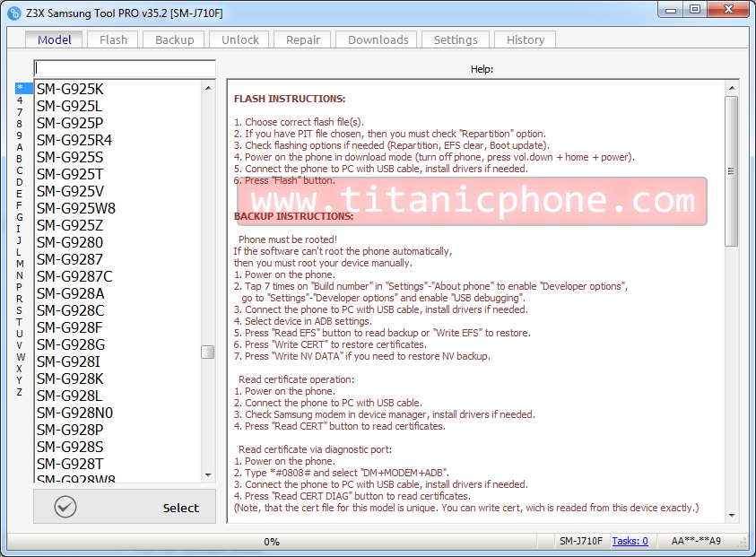Viewport: 756px width, 557px height.
Task: Switch to the Backup tab
Action: (x=174, y=39)
